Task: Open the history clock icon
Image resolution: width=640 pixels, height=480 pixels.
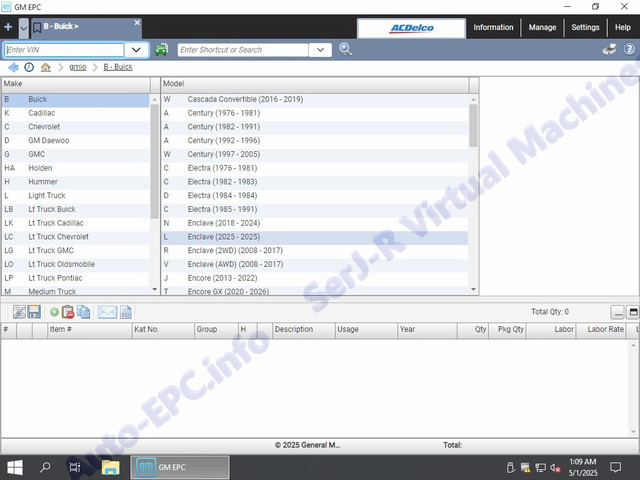Action: [29, 67]
